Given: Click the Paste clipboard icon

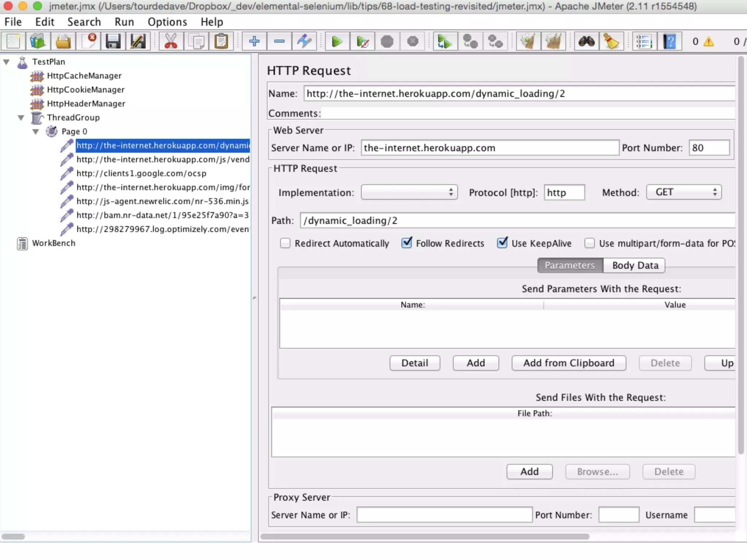Looking at the screenshot, I should (x=221, y=42).
